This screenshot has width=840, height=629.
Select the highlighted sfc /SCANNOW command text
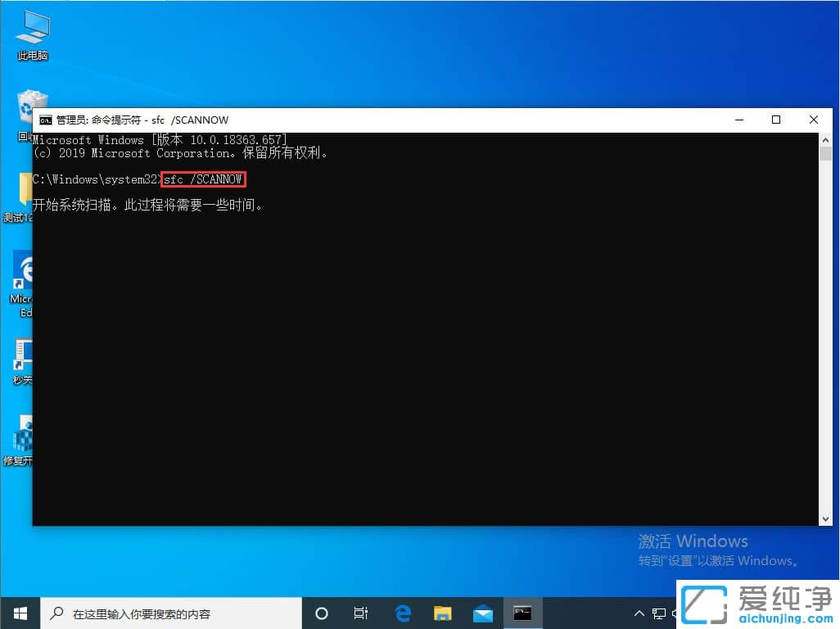coord(202,179)
